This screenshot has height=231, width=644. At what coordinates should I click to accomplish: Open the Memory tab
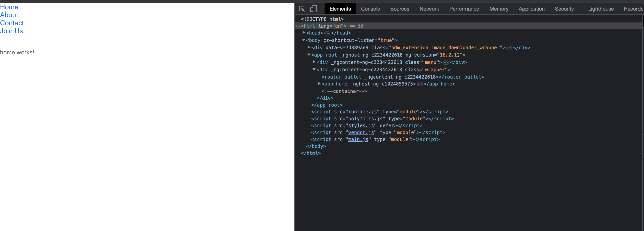(499, 9)
